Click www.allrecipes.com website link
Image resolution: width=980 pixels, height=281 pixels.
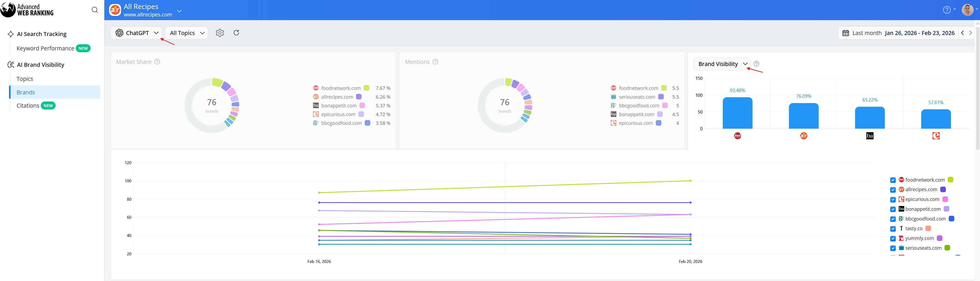point(148,15)
